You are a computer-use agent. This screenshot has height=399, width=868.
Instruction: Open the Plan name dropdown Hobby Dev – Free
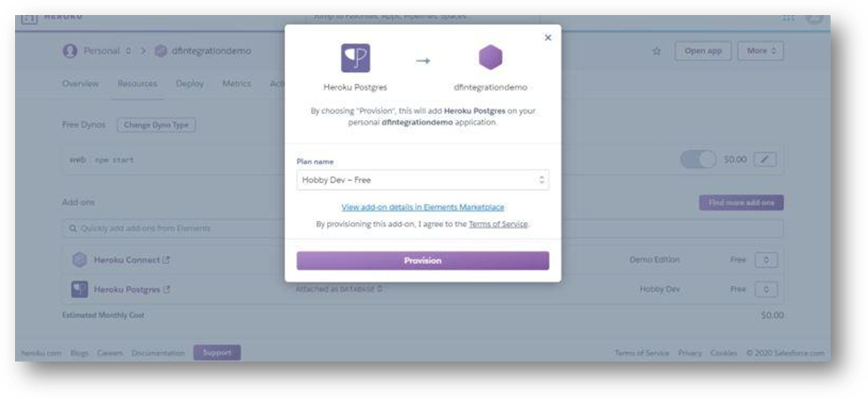(x=423, y=180)
